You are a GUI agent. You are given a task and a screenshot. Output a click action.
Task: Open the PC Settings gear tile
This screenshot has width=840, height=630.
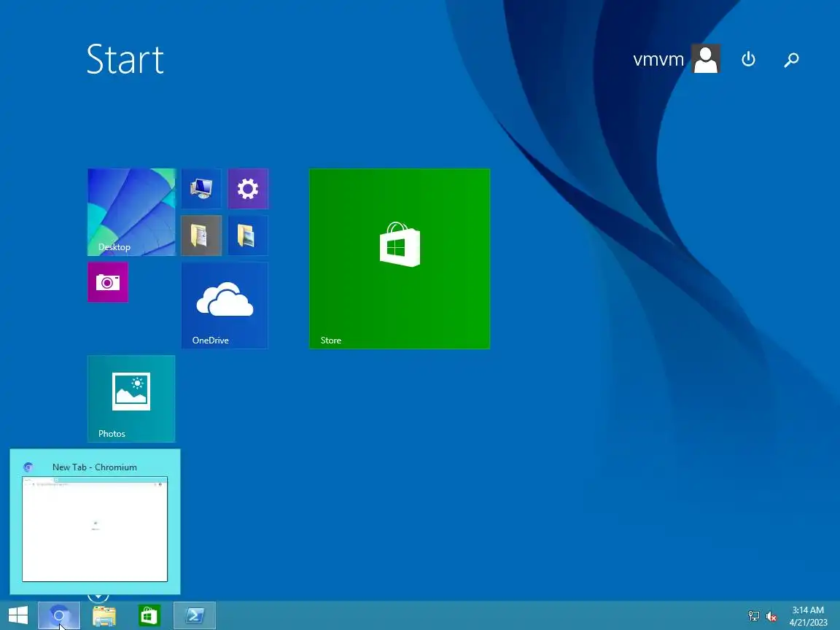pyautogui.click(x=248, y=189)
